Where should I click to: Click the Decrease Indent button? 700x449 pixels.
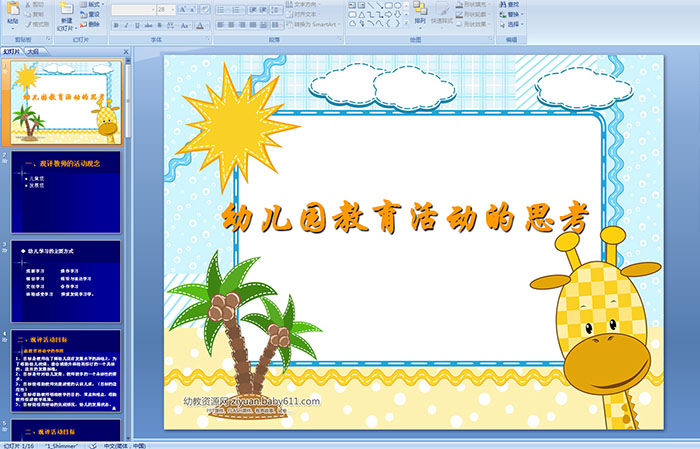click(253, 10)
